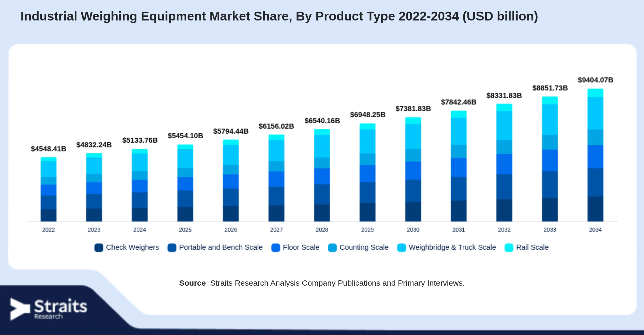This screenshot has height=335, width=644.
Task: Select the 2033 stacked bar
Action: point(550,159)
